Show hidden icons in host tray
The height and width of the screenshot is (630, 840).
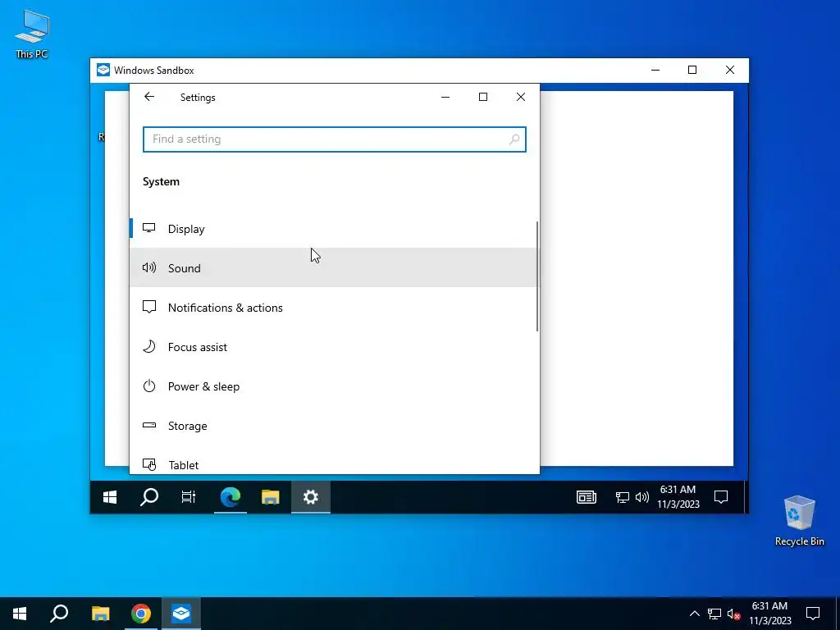point(694,614)
